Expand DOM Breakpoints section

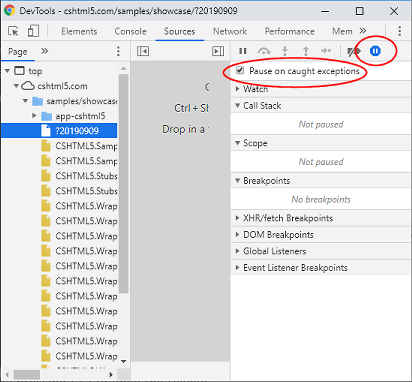point(320,235)
